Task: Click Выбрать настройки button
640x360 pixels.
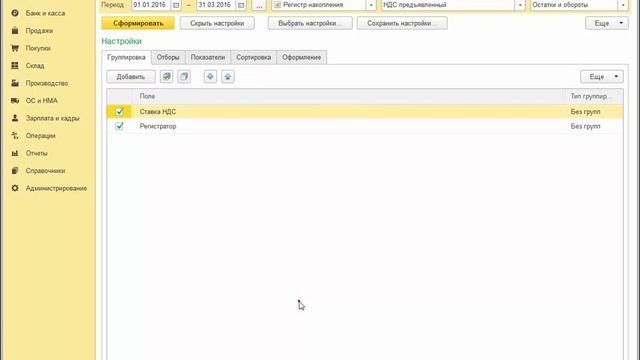Action: (x=310, y=23)
